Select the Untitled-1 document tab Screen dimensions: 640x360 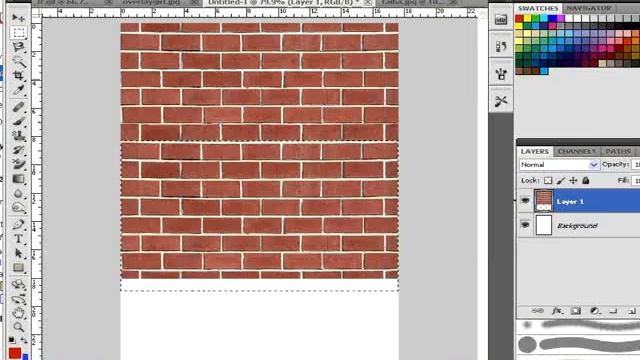[x=289, y=2]
